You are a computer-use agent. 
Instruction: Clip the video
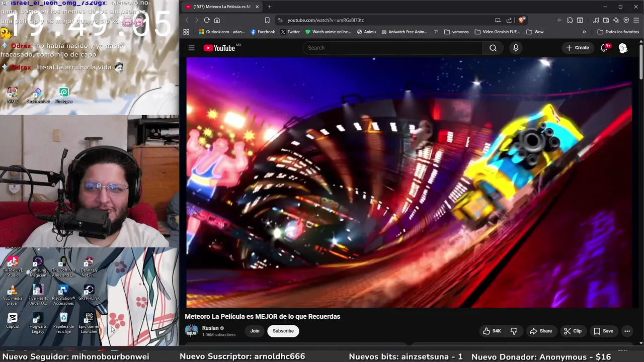pos(573,331)
